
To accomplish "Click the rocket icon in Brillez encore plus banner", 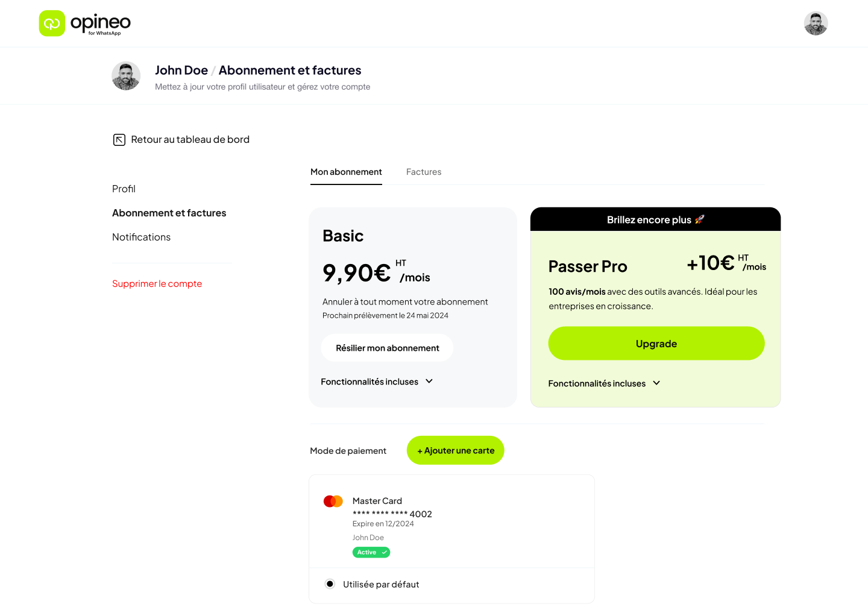I will 699,219.
